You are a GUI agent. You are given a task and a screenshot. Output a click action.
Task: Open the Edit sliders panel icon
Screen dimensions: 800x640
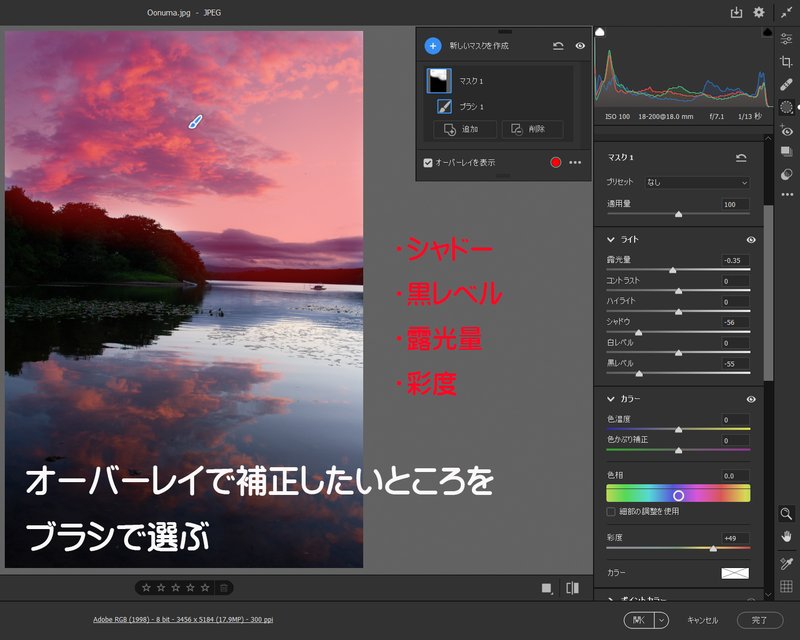click(x=786, y=38)
